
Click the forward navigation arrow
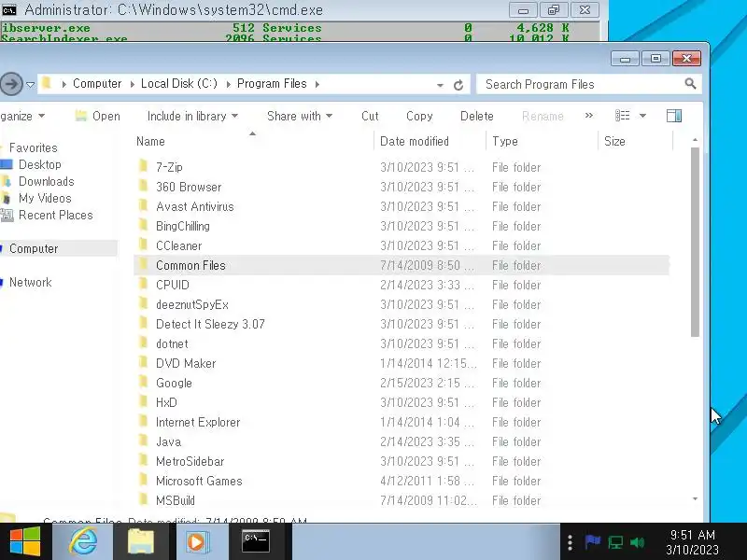click(11, 84)
